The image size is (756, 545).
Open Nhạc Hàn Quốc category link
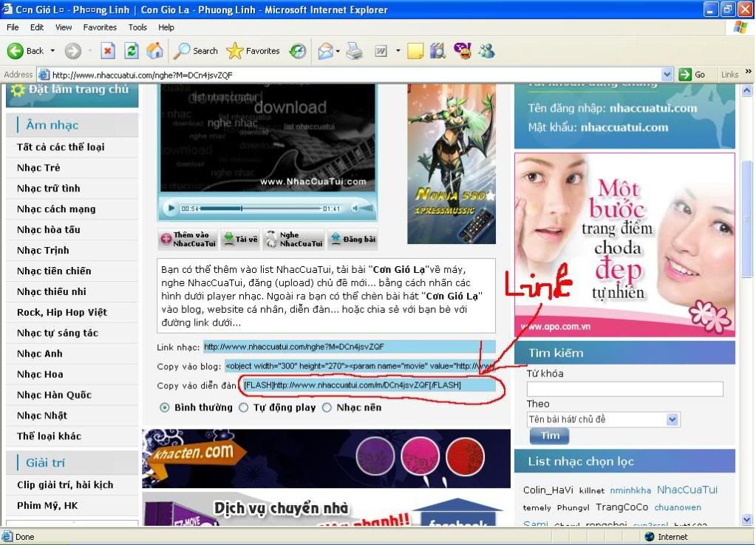[55, 395]
